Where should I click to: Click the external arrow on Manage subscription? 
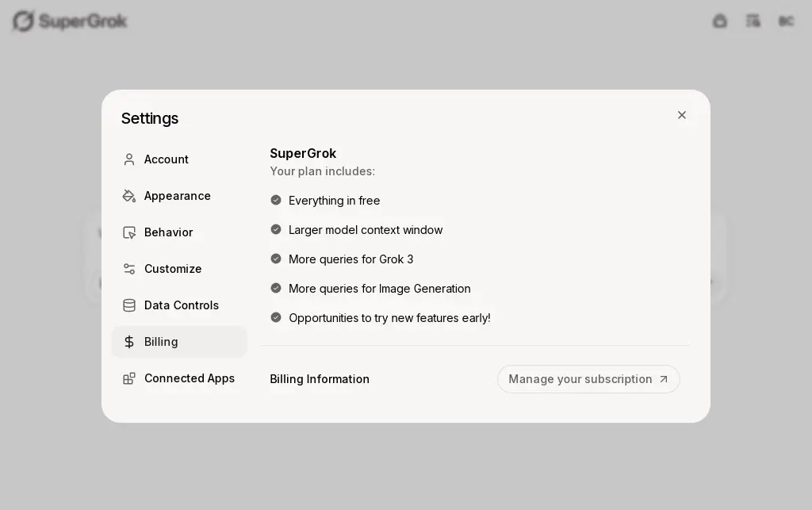coord(664,379)
